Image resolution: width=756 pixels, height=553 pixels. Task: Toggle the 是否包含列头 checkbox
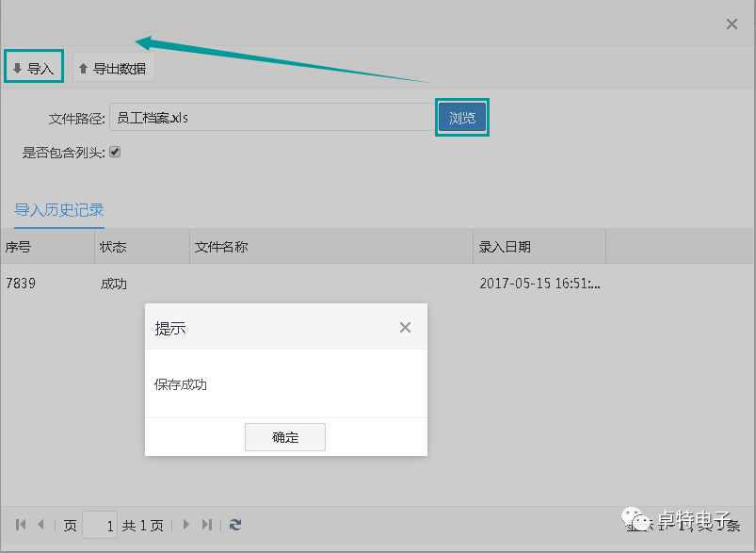pyautogui.click(x=115, y=151)
